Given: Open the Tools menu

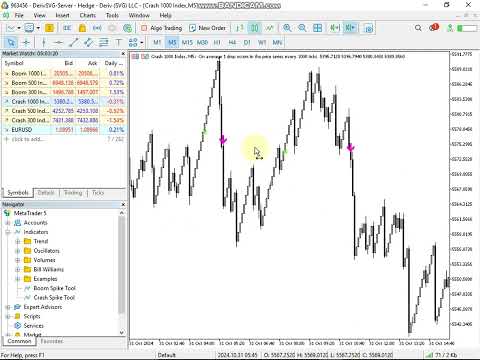Looking at the screenshot, I should (x=112, y=15).
